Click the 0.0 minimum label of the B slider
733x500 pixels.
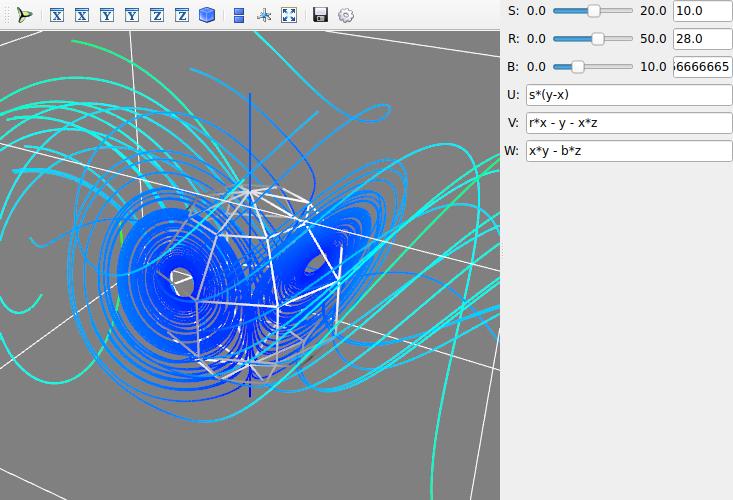pyautogui.click(x=536, y=67)
